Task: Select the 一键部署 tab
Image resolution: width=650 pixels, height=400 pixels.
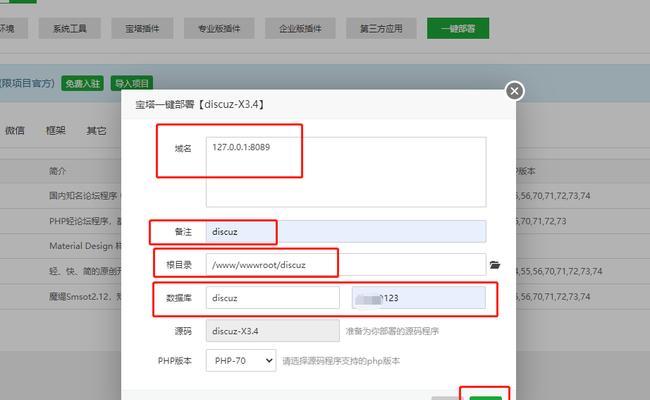Action: pyautogui.click(x=458, y=29)
